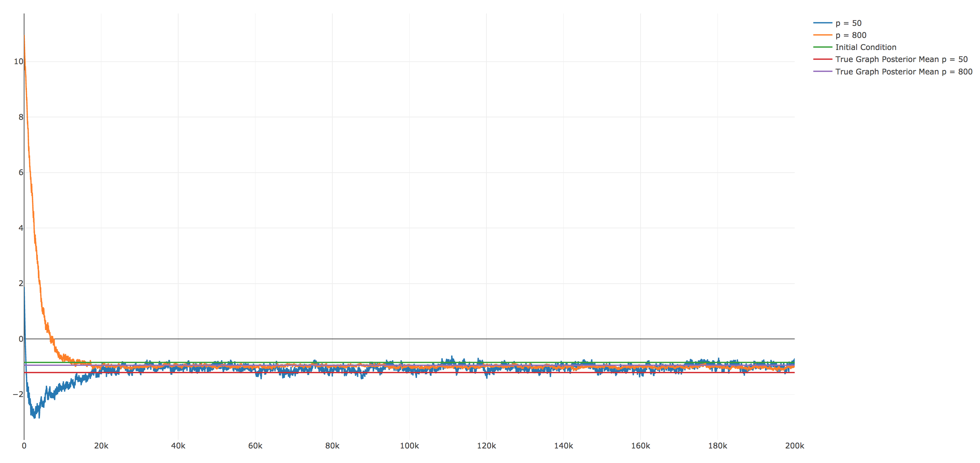Click 'True Graph Posterior Mean p = 800' legend text
The image size is (980, 463).
[903, 72]
